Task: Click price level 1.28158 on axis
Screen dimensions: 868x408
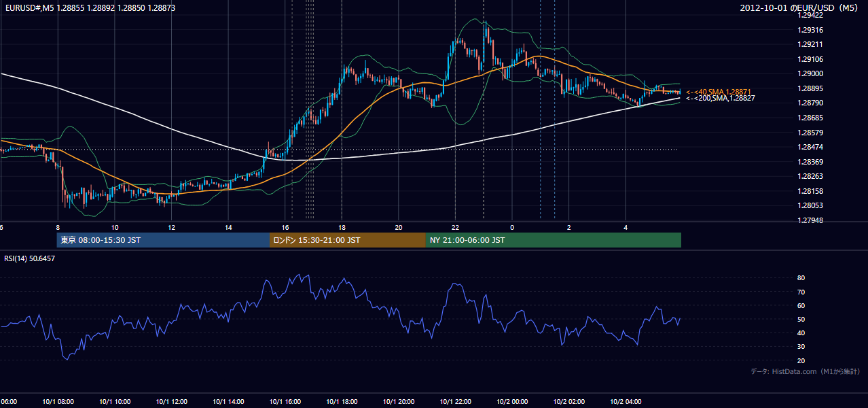Action: 810,191
